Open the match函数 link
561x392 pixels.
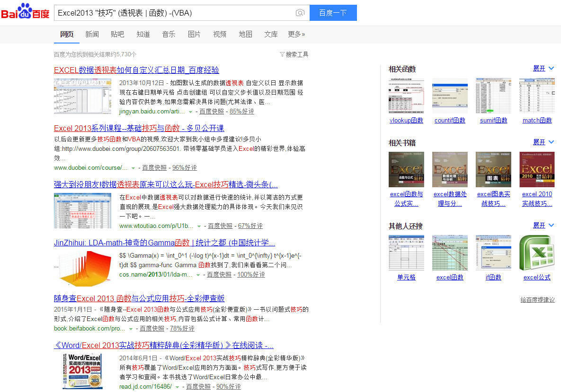point(537,121)
